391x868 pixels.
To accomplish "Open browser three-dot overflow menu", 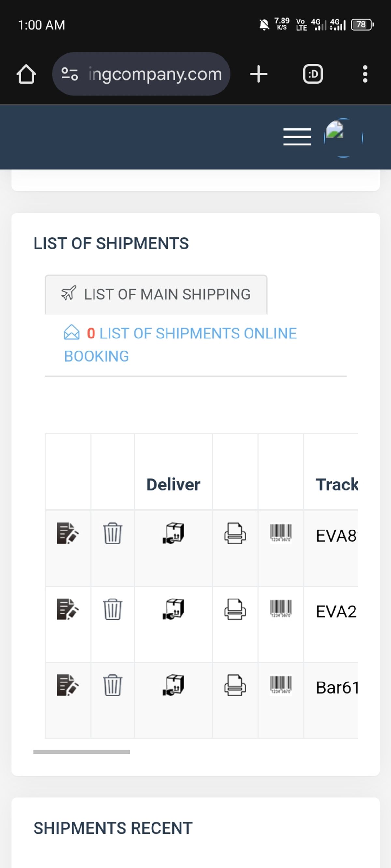I will pos(364,74).
